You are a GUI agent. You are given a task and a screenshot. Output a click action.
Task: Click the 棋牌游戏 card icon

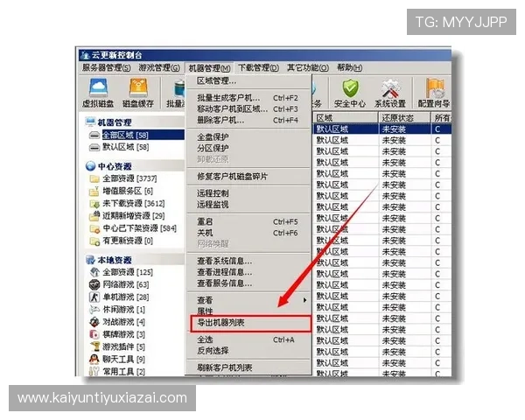coord(94,334)
